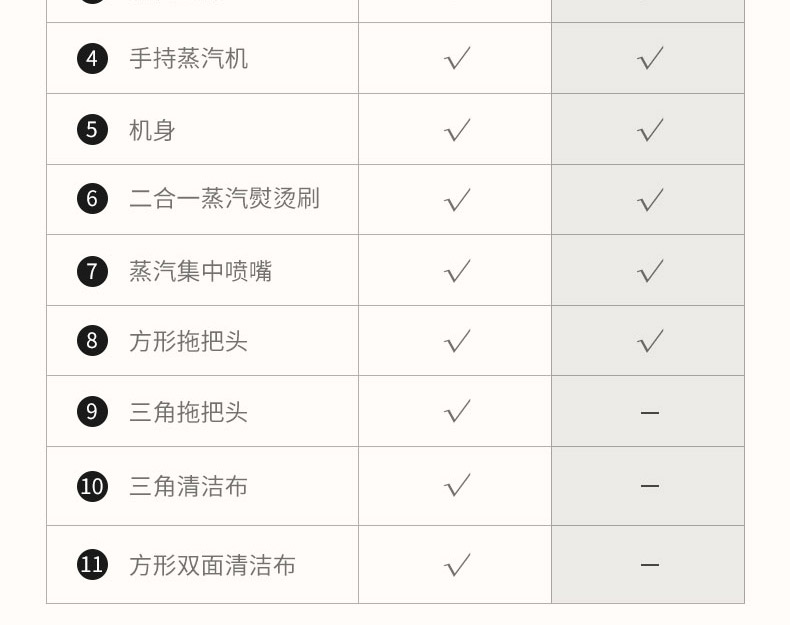The height and width of the screenshot is (625, 790).
Task: Click the number 7 circle badge
Action: (x=92, y=271)
